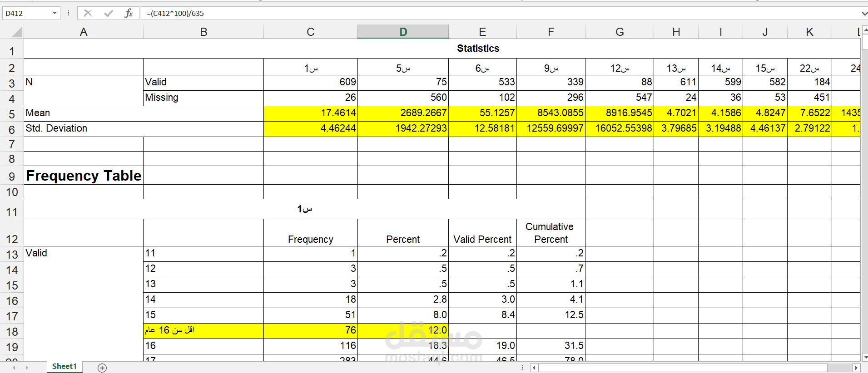The width and height of the screenshot is (868, 373).
Task: Select cumulative percent value 12.5
Action: click(551, 315)
